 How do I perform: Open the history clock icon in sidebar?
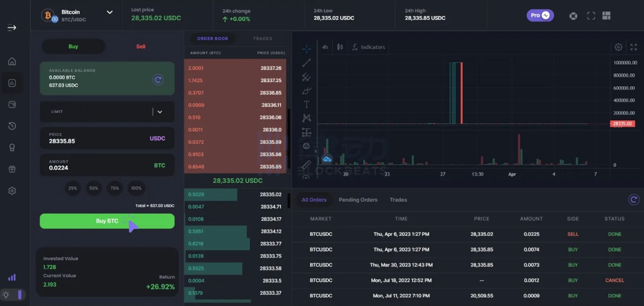pos(12,126)
